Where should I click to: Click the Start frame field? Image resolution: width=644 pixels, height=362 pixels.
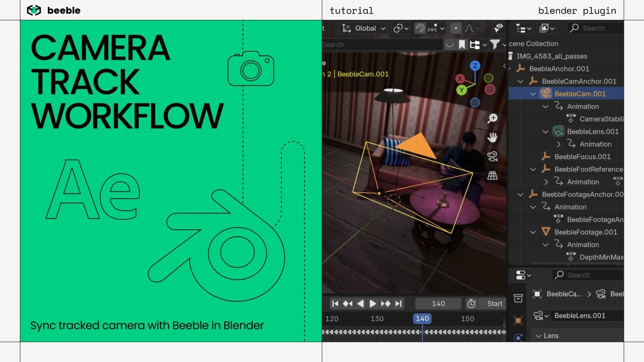(x=492, y=304)
